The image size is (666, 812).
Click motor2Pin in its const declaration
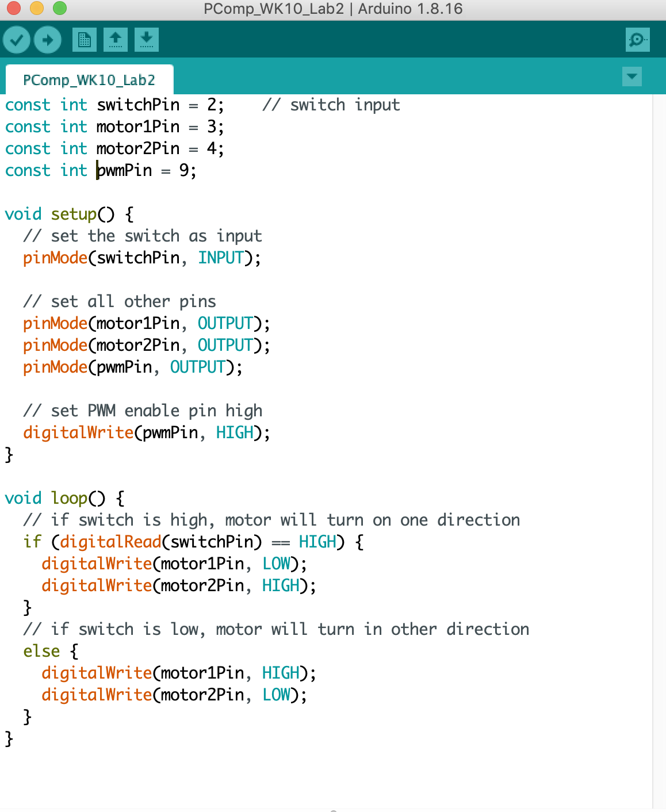(x=138, y=149)
